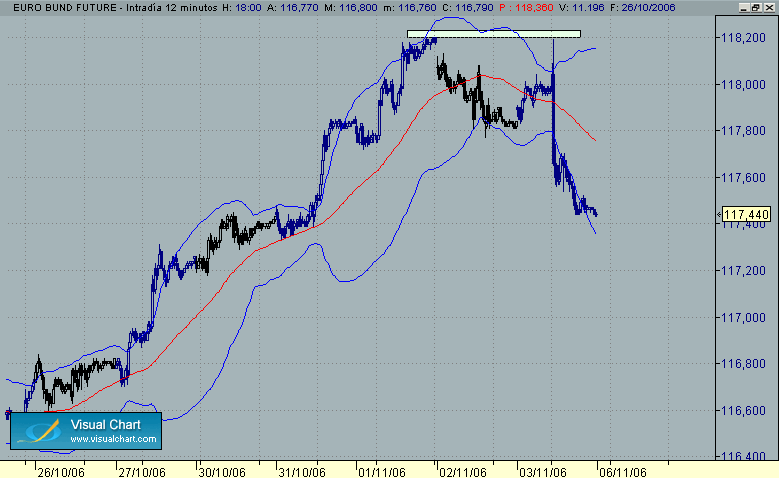Click the 27/10/06 date axis label
779x478 pixels.
tap(141, 472)
